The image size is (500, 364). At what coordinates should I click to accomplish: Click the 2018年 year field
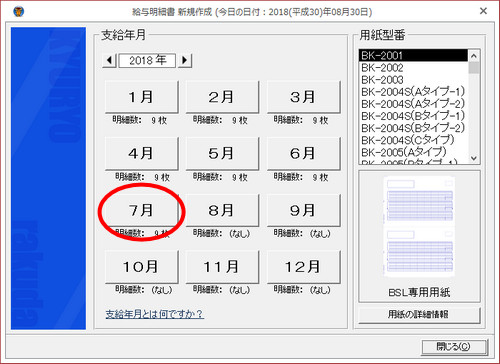pyautogui.click(x=147, y=61)
